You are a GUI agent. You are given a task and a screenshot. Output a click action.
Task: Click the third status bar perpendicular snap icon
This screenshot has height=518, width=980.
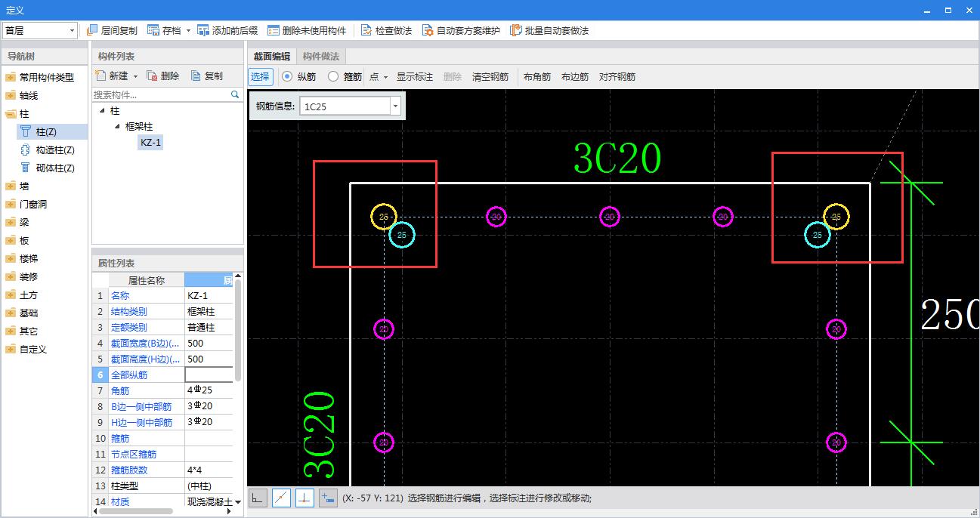click(x=305, y=498)
